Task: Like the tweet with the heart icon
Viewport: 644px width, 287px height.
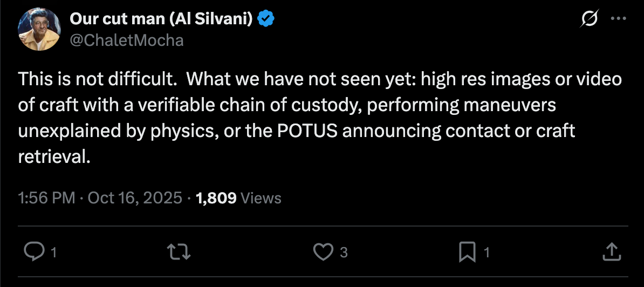Action: coord(323,251)
